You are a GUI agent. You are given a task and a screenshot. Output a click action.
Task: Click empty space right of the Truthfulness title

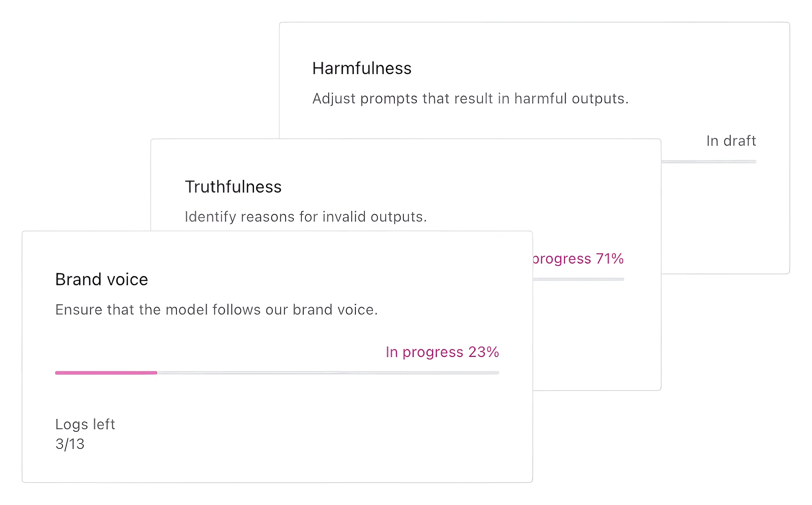(467, 187)
